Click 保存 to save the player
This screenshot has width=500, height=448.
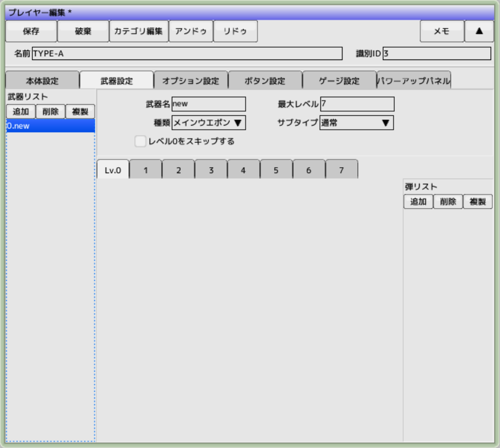[x=31, y=32]
